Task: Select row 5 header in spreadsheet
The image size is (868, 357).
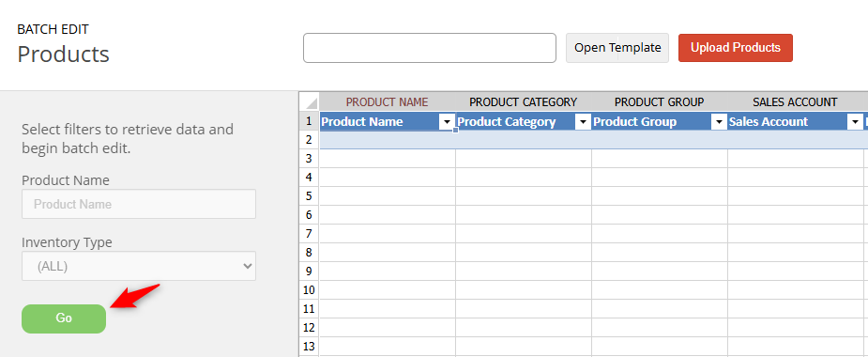Action: (x=310, y=196)
